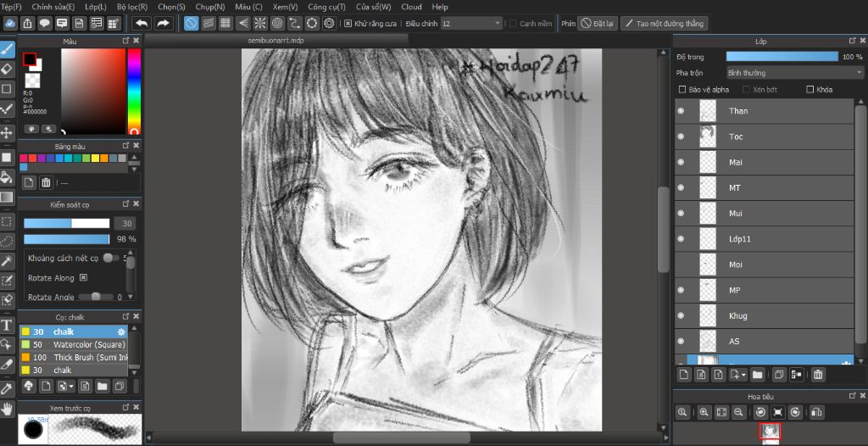Hide the Mai layer
Image resolution: width=868 pixels, height=446 pixels.
point(681,162)
